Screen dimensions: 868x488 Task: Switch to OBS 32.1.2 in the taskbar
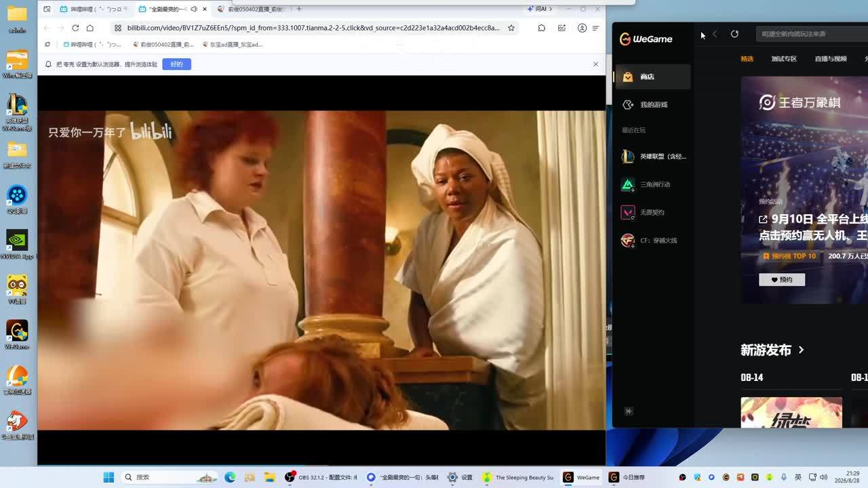[x=321, y=477]
